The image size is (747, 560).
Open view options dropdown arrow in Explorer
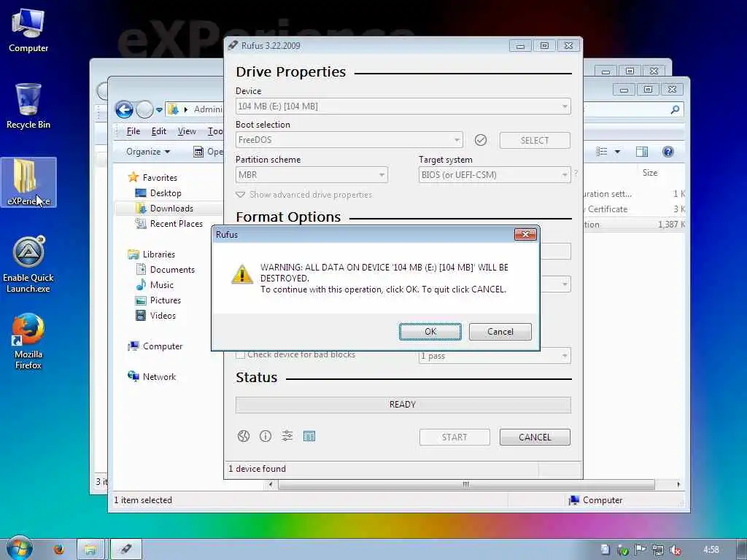click(617, 152)
